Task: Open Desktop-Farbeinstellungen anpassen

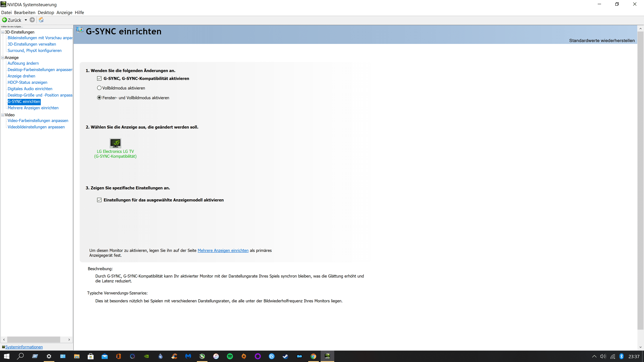Action: click(40, 70)
